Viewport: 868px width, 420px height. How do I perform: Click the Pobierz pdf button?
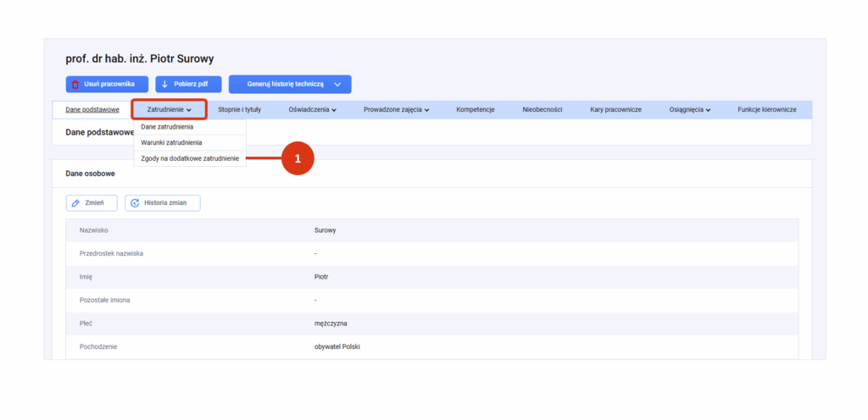tap(189, 85)
